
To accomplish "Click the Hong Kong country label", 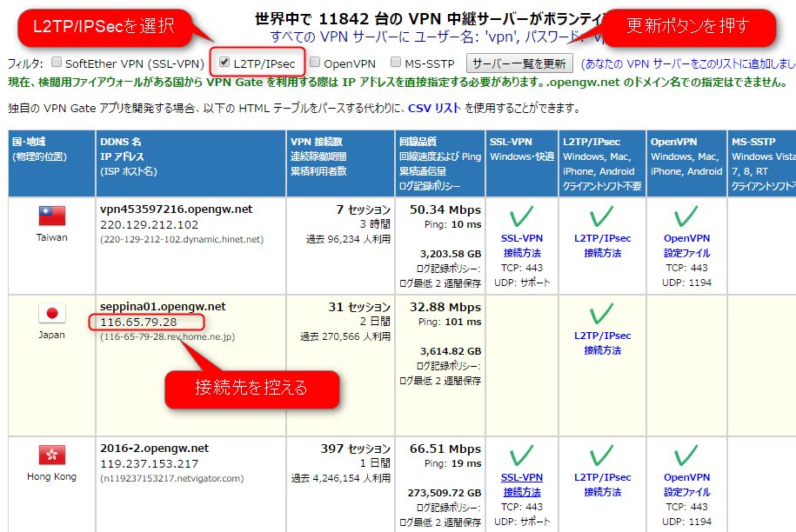I will [52, 476].
